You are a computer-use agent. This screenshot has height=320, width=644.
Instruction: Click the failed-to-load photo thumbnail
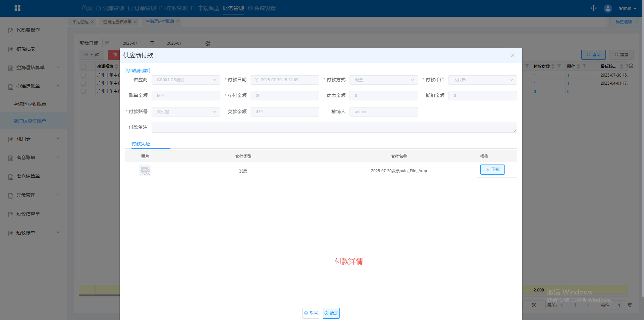pos(145,171)
